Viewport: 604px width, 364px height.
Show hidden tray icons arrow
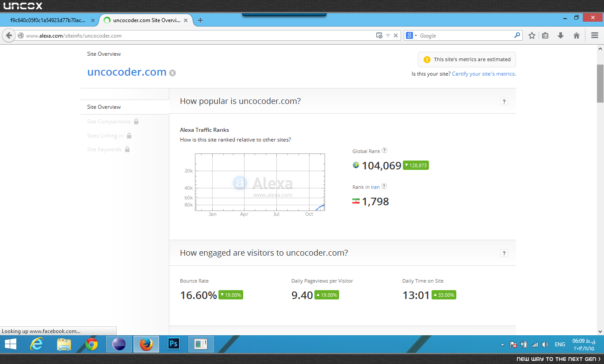(x=502, y=345)
